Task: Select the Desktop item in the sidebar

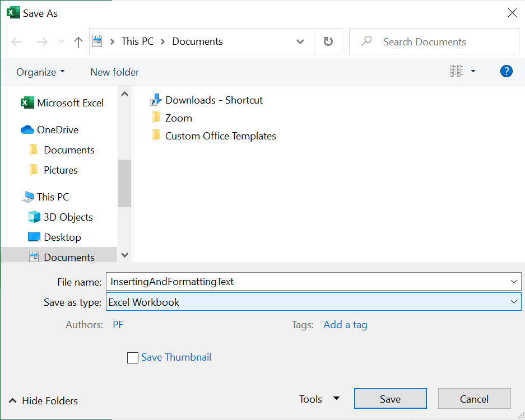Action: [x=62, y=237]
